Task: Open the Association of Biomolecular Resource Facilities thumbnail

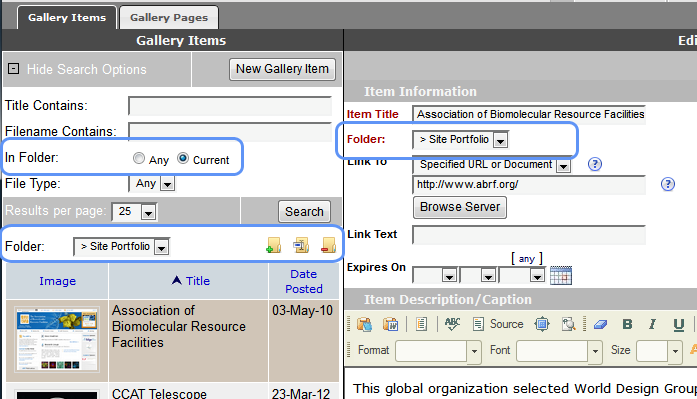Action: click(x=57, y=340)
